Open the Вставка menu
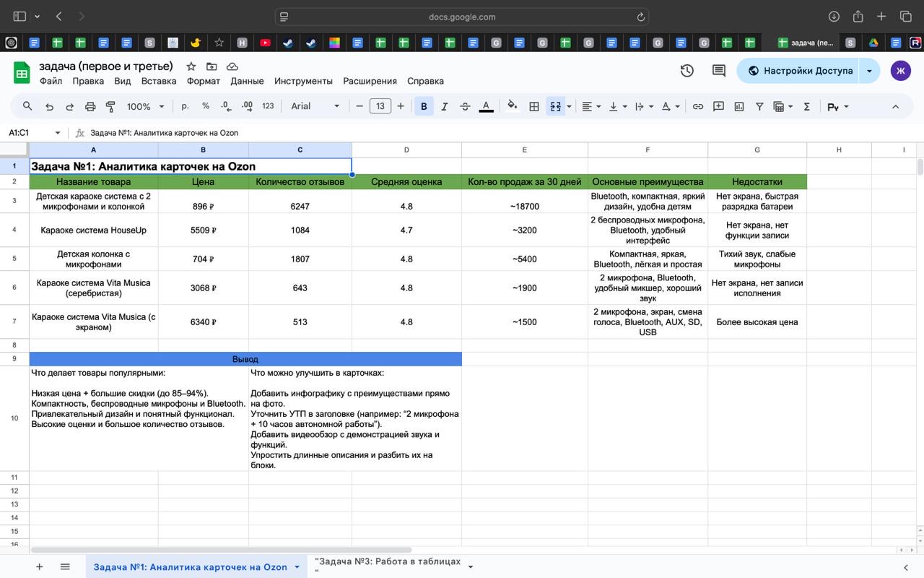The width and height of the screenshot is (924, 578). [x=159, y=81]
